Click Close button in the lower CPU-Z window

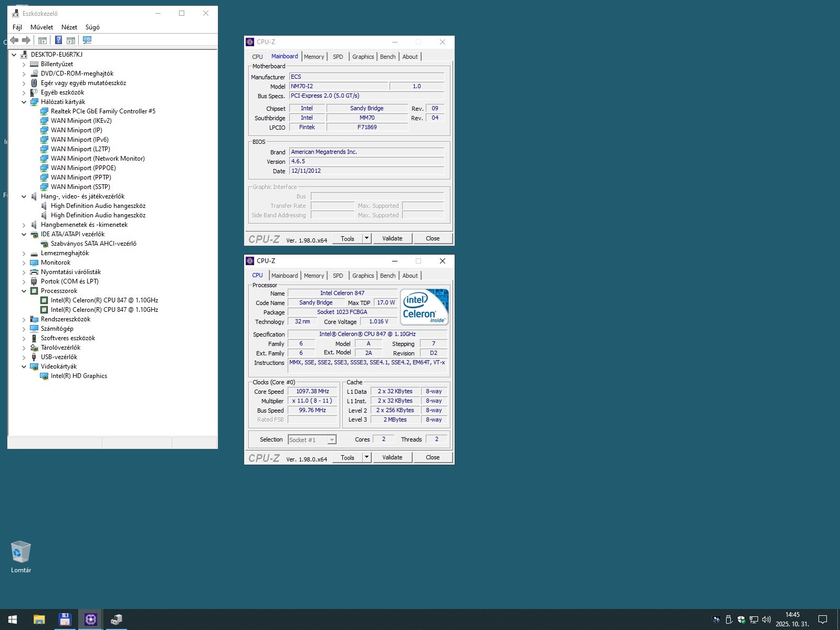[x=433, y=457]
